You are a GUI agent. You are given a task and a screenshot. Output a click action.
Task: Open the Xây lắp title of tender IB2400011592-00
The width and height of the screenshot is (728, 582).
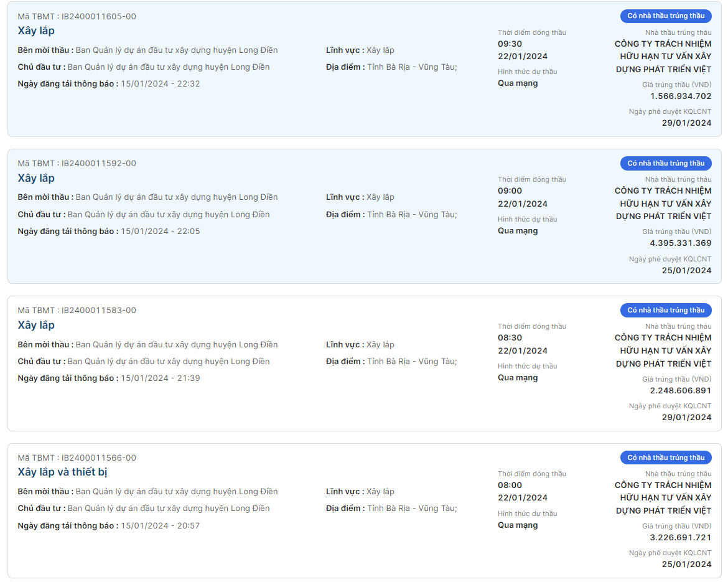36,179
